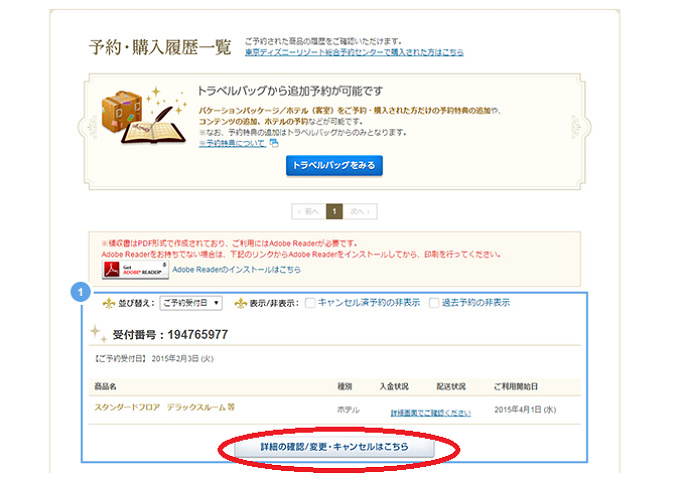This screenshot has width=681, height=483.
Task: Click the Get Adobe Reader badge
Action: [135, 270]
